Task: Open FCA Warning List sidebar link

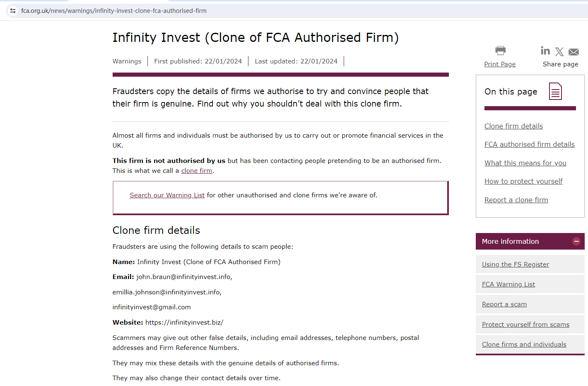Action: [x=508, y=284]
